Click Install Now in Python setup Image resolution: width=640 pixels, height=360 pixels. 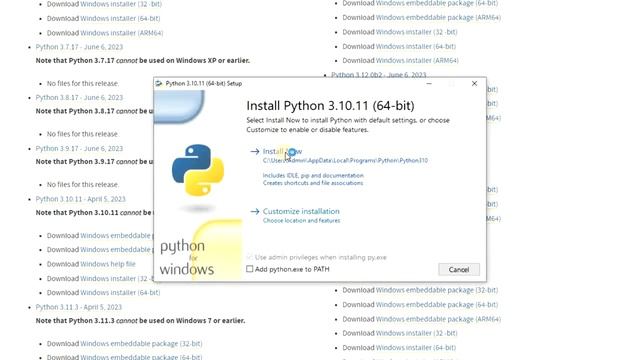[x=282, y=151]
